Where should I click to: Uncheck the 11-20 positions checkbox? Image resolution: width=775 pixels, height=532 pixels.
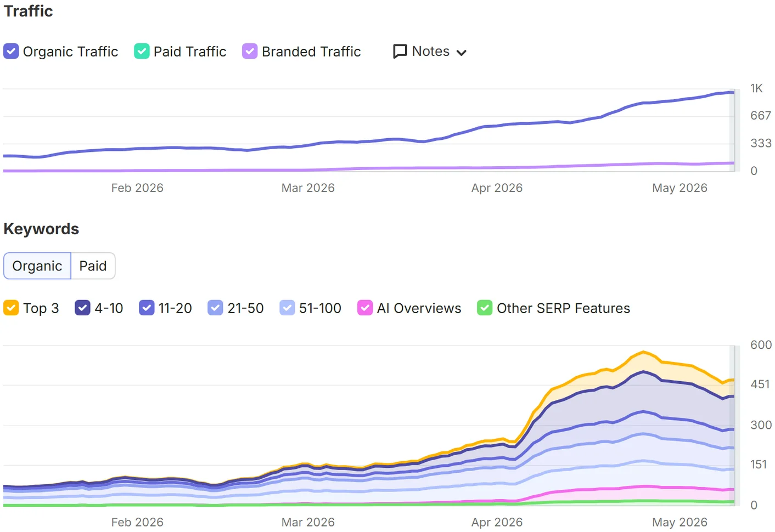[147, 308]
